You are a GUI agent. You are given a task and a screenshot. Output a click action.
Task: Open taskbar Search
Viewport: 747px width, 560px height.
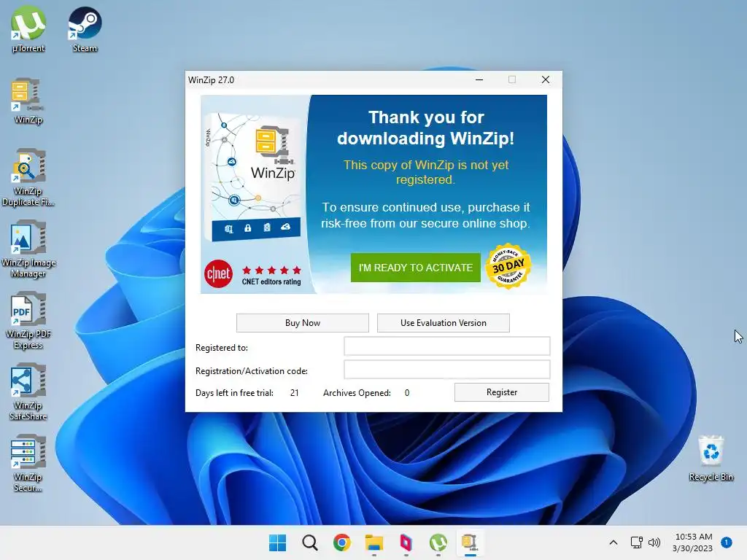309,542
